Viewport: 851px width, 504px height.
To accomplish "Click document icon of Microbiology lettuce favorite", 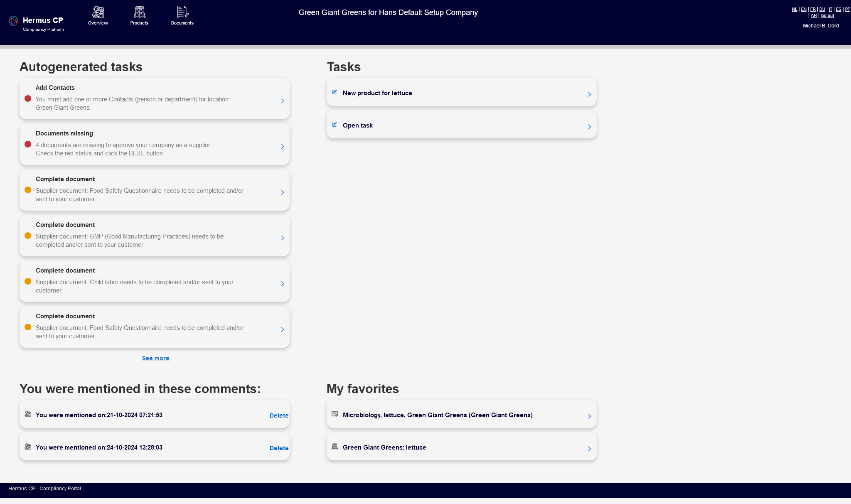I will point(334,414).
